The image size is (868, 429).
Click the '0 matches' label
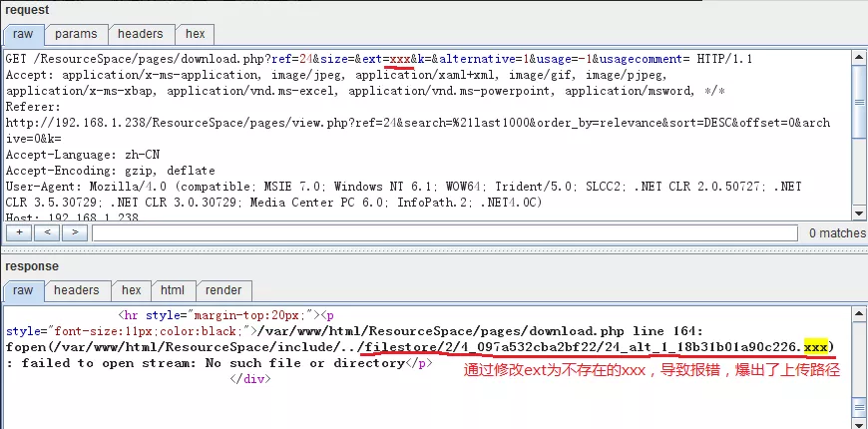pos(837,233)
